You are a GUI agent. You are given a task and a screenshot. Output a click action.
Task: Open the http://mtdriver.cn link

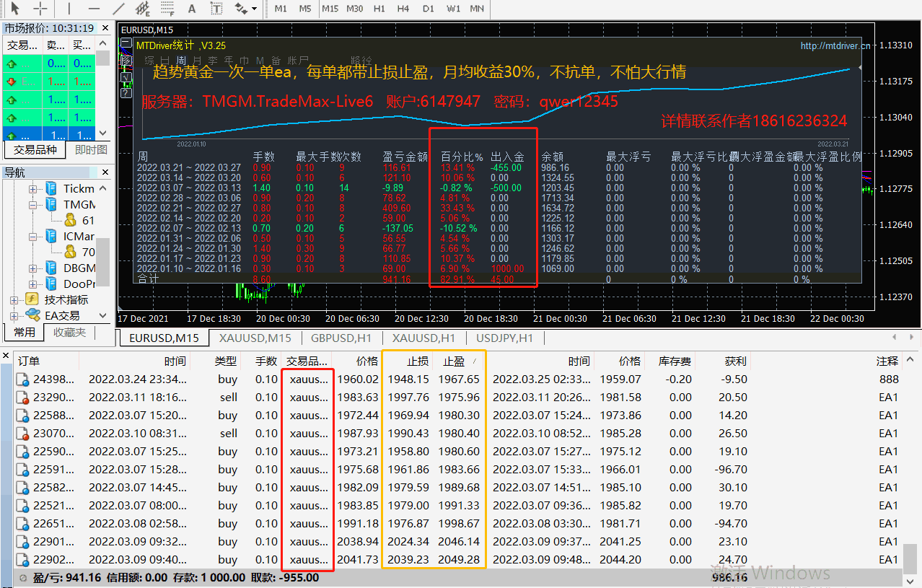pyautogui.click(x=835, y=45)
